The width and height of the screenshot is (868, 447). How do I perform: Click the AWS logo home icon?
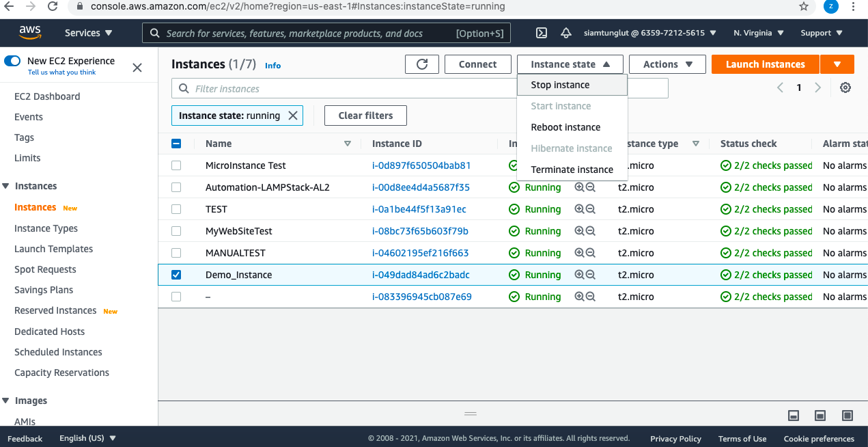30,32
